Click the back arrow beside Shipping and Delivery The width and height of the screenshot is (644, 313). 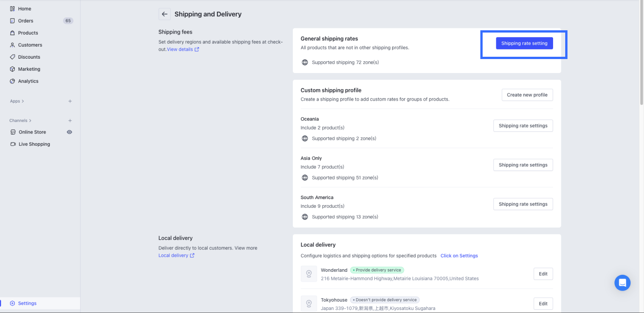(164, 14)
